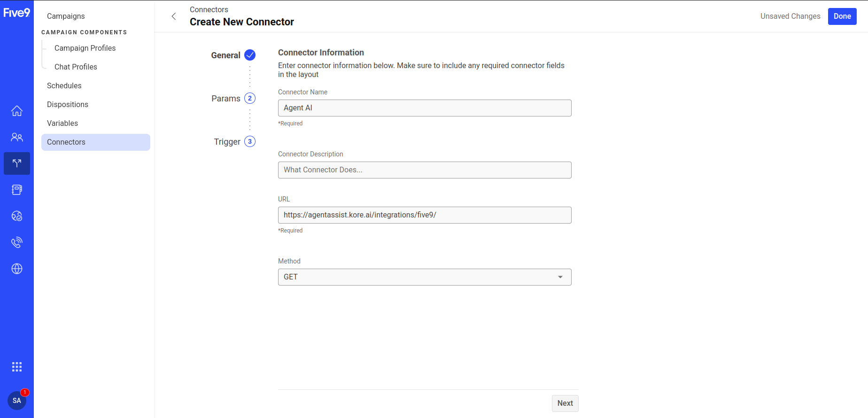Open the Users icon in sidebar
The height and width of the screenshot is (418, 868).
[17, 137]
